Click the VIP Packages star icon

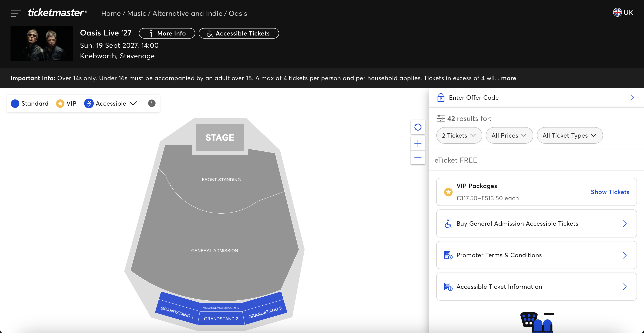coord(448,192)
